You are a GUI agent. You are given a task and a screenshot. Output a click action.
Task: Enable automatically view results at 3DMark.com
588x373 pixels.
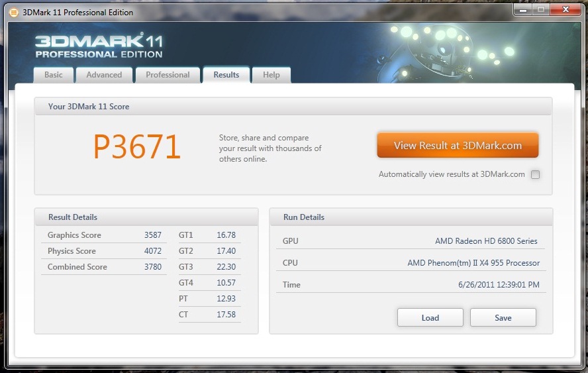535,174
